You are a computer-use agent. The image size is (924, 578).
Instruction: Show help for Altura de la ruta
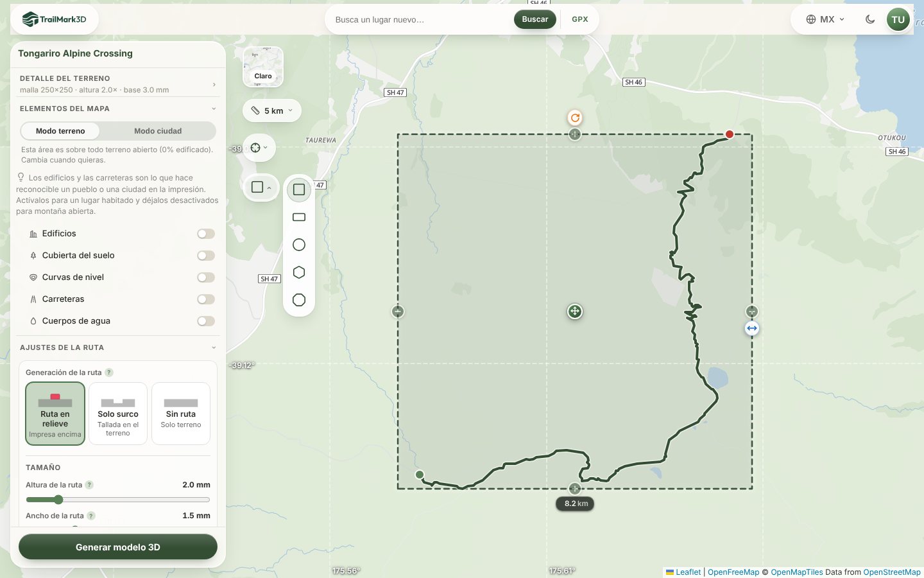click(x=89, y=485)
